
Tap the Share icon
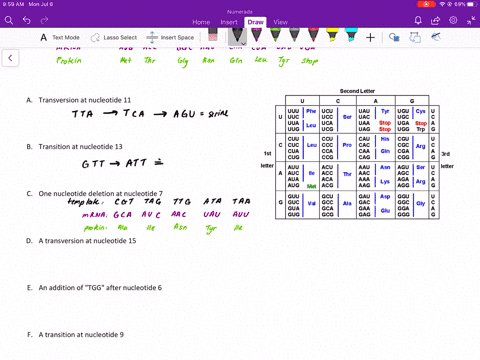[x=435, y=21]
